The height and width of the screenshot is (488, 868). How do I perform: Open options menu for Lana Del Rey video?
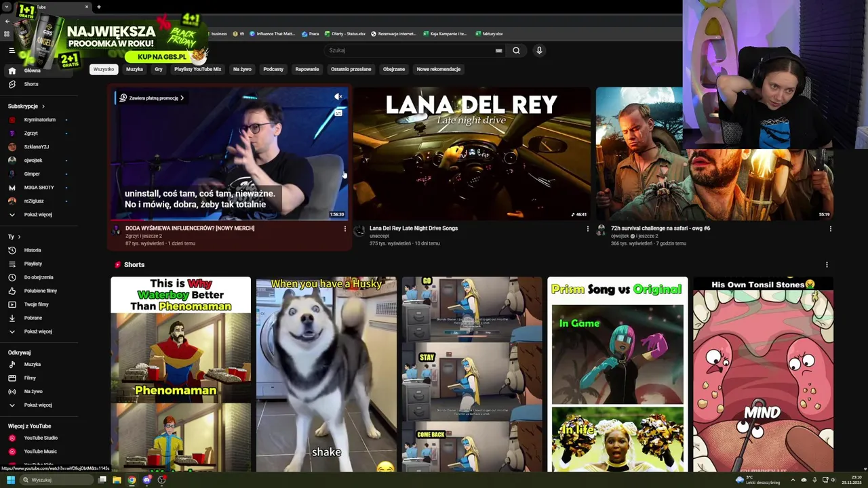[x=587, y=228]
